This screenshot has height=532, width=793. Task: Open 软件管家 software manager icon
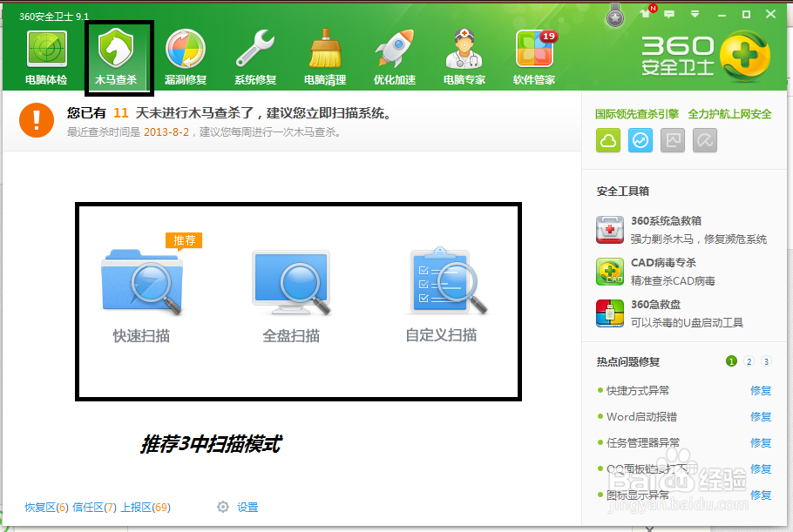534,57
